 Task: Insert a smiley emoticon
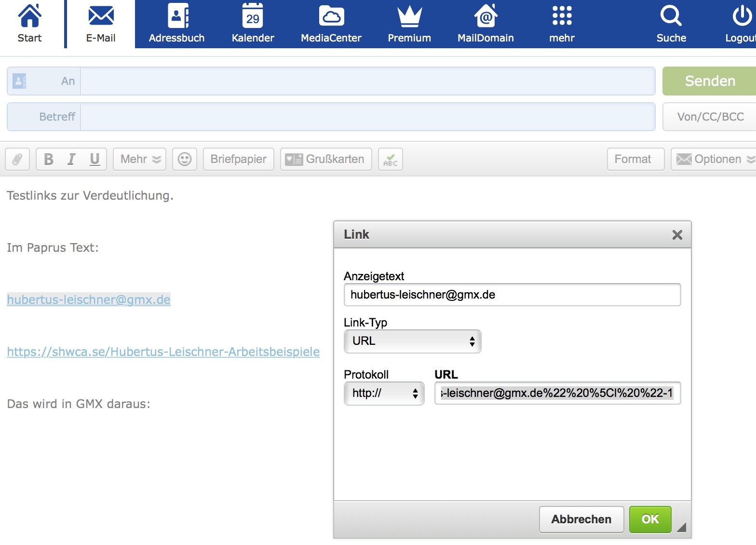[185, 159]
